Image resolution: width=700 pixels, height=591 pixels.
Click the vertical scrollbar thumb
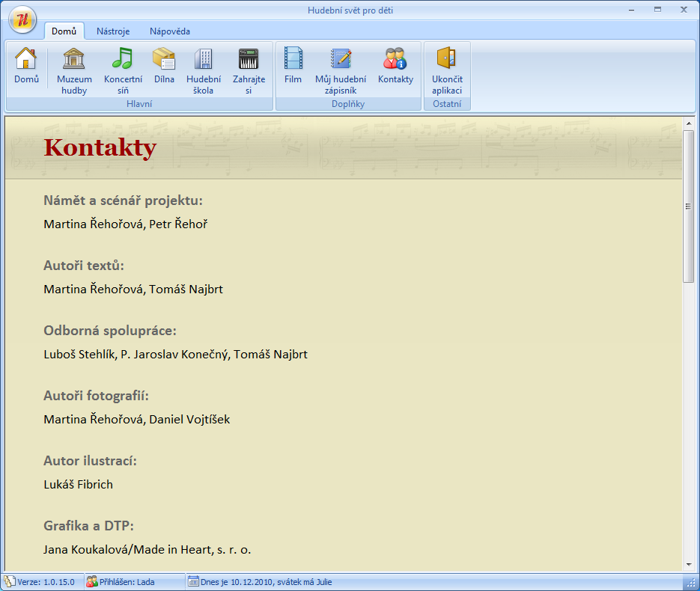[x=689, y=206]
